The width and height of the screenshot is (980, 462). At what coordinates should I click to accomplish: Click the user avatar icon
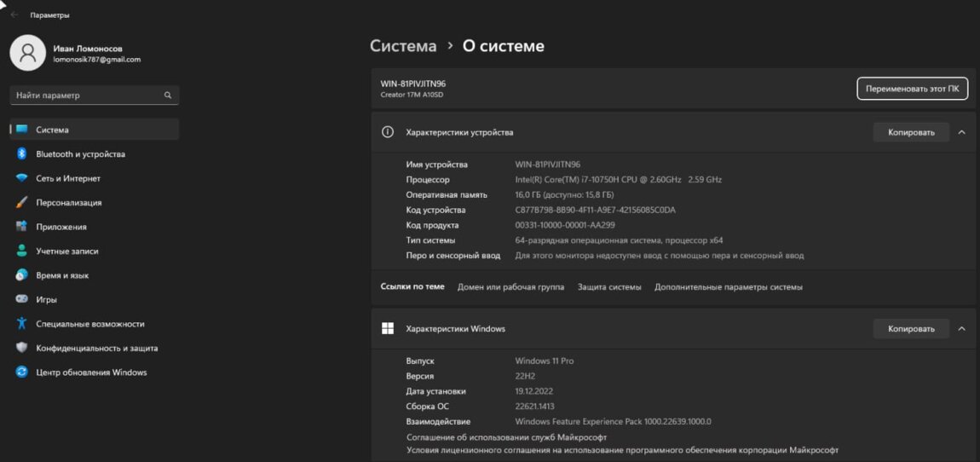coord(27,53)
